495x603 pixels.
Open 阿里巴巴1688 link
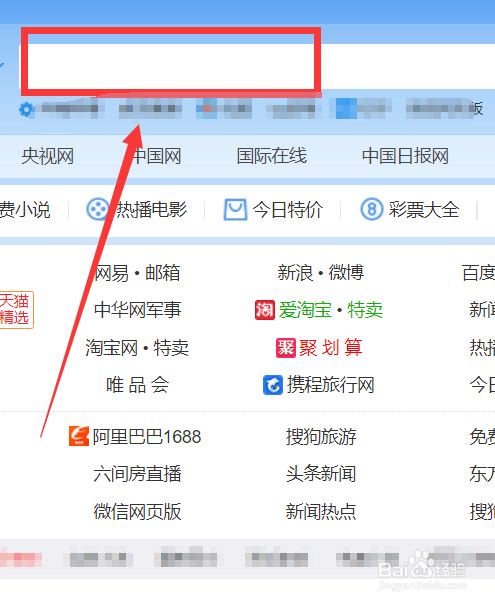coord(147,437)
